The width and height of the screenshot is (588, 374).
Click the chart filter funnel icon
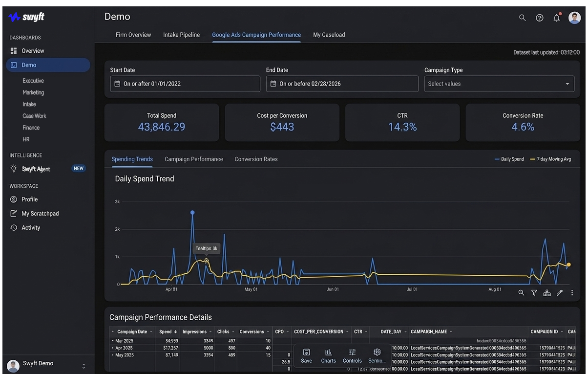coord(534,293)
